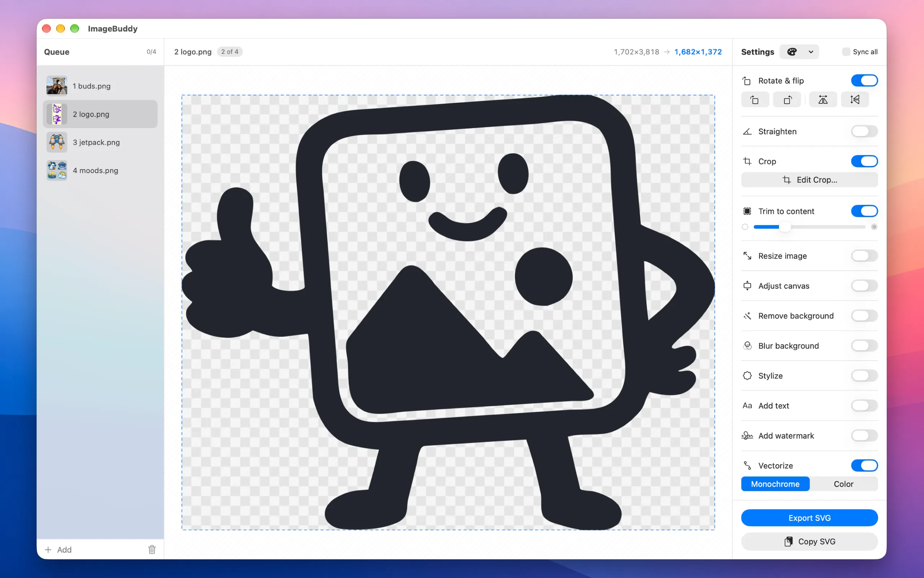This screenshot has height=578, width=924.
Task: Enable the Stylize toggle
Action: [864, 376]
